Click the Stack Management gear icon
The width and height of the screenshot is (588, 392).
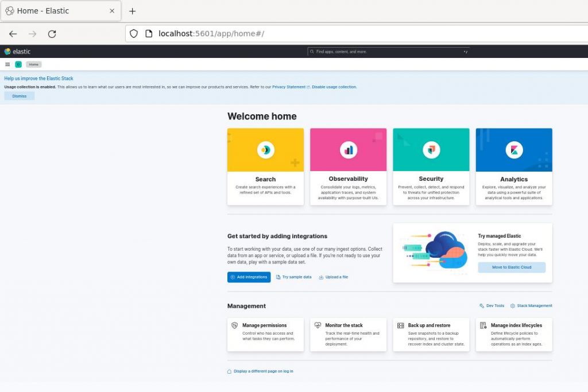point(513,306)
